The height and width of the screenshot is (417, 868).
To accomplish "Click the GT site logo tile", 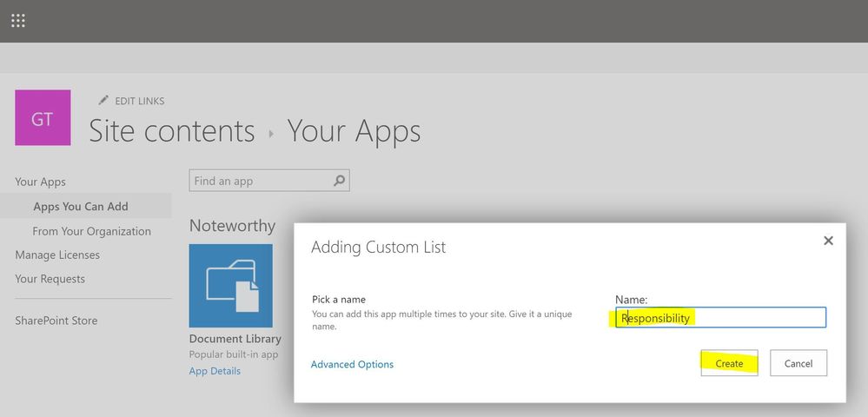I will (43, 117).
